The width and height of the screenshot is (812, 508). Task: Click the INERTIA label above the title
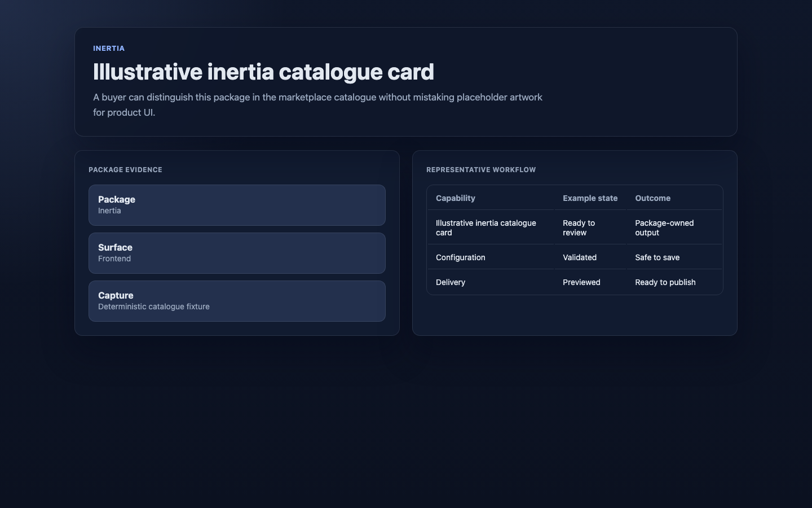[x=109, y=49]
